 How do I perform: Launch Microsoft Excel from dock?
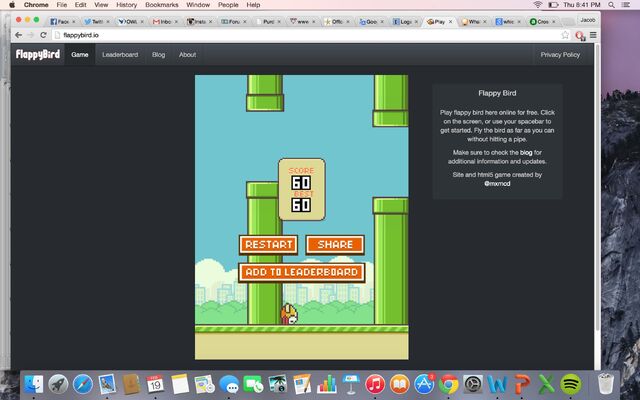(546, 384)
